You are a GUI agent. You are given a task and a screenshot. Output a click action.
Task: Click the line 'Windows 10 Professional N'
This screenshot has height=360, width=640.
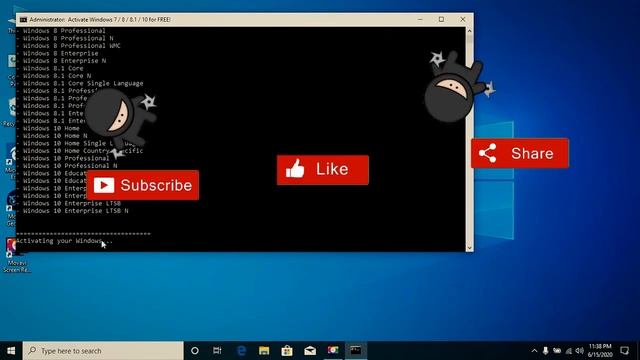pos(70,166)
